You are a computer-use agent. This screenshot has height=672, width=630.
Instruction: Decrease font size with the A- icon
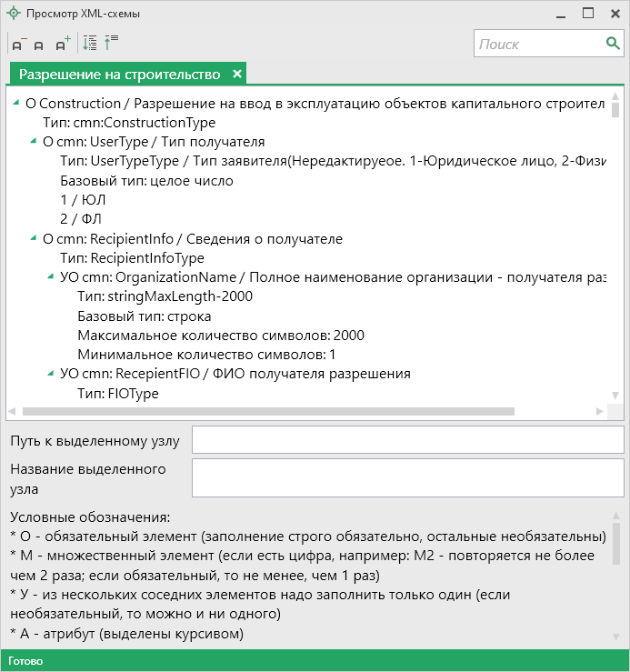click(18, 44)
